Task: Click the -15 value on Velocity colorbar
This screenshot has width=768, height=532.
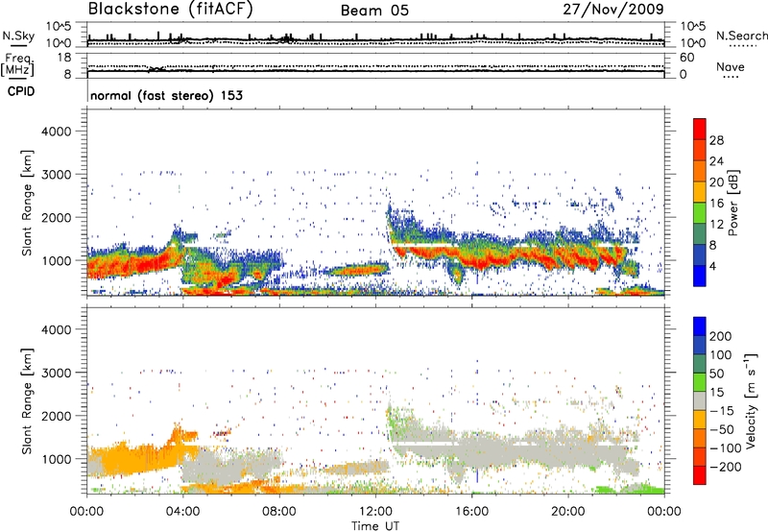Action: tap(722, 411)
